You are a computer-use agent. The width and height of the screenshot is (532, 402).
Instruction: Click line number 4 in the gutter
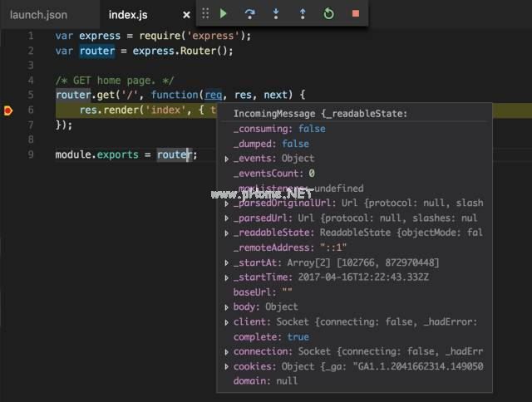point(31,81)
